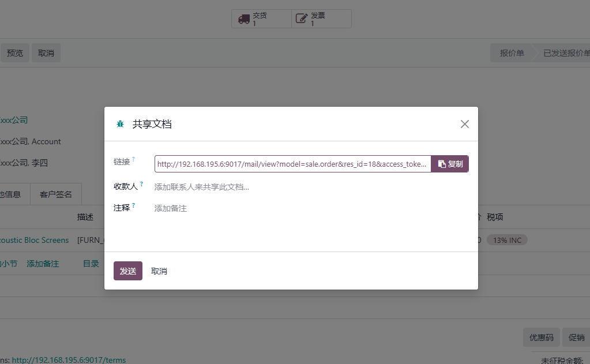The height and width of the screenshot is (364, 590).
Task: Click the 目录 catalog link
Action: [x=91, y=264]
